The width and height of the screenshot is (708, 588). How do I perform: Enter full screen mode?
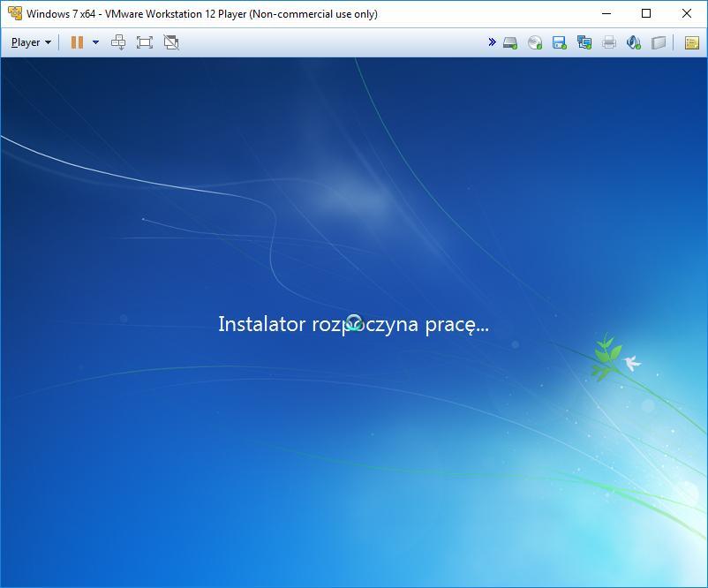[x=145, y=42]
